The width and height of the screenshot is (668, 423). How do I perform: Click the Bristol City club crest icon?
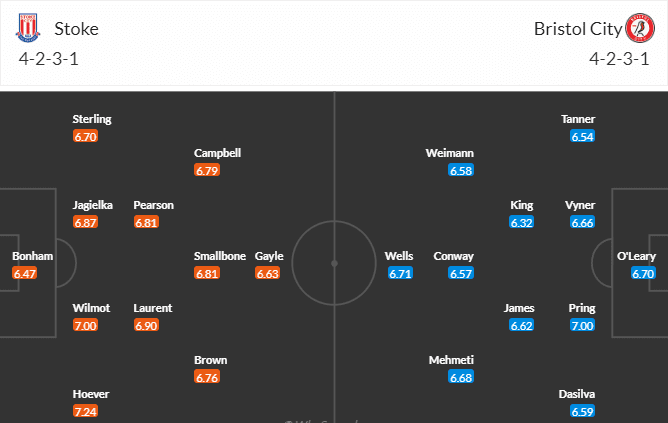638,28
